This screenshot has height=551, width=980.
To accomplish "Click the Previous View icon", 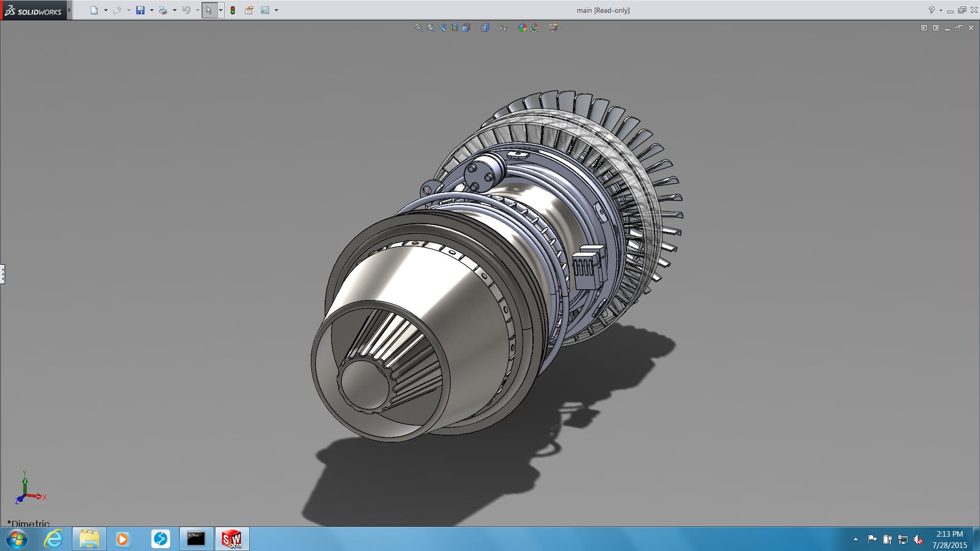I will (442, 28).
